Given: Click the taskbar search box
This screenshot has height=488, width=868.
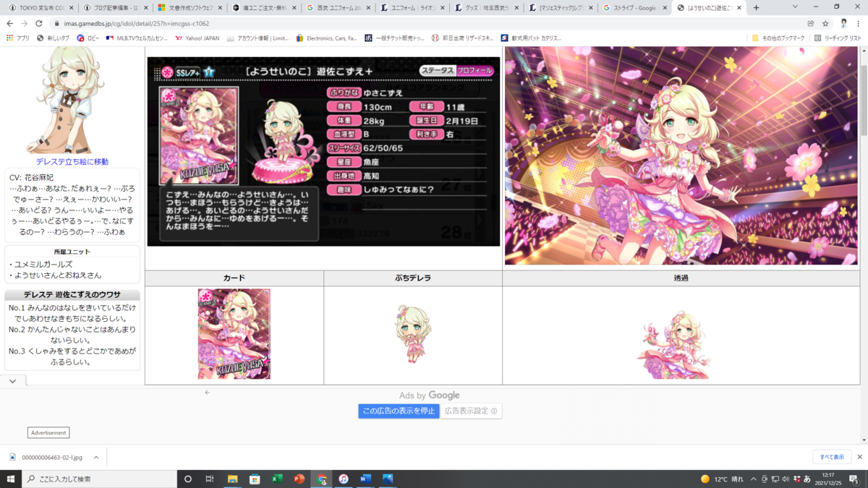Looking at the screenshot, I should [99, 479].
